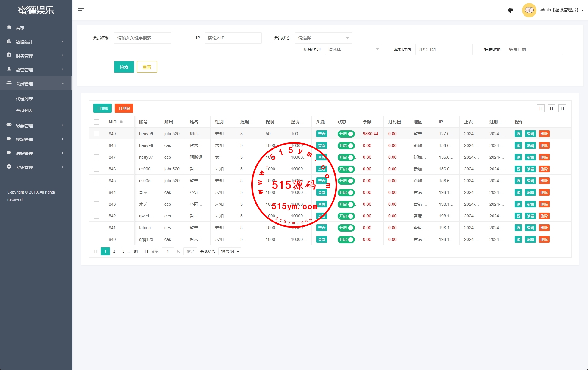Image resolution: width=588 pixels, height=370 pixels.
Task: Sort table by MID column arrows
Action: pos(121,122)
